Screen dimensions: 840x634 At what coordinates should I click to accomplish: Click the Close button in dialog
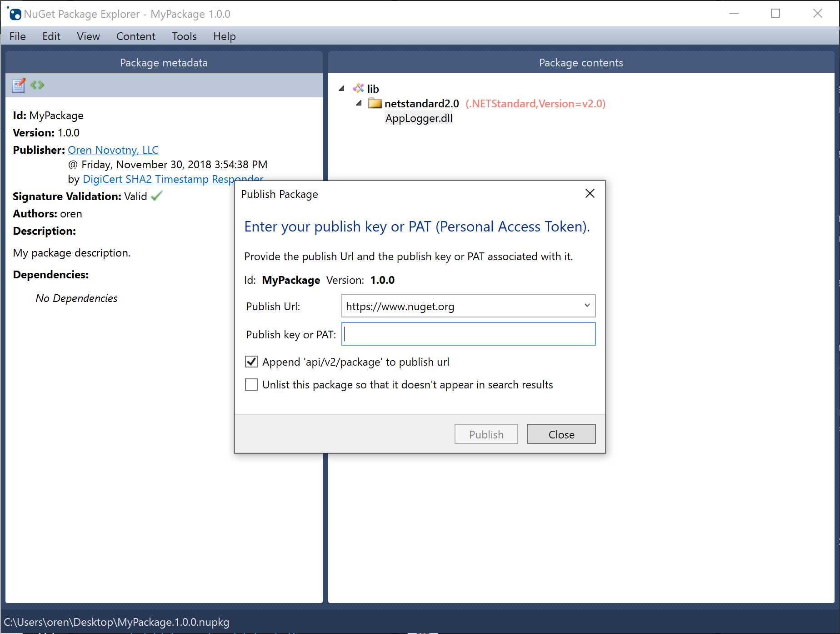[561, 434]
